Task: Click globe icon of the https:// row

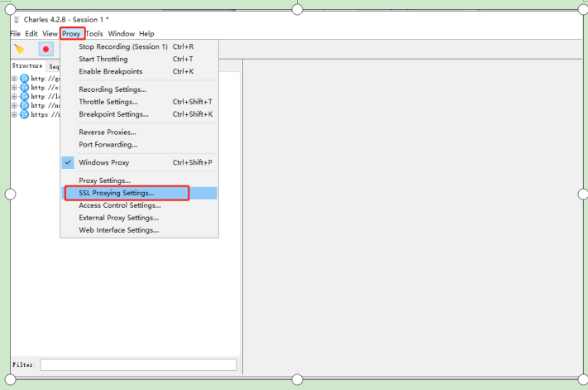Action: tap(24, 114)
